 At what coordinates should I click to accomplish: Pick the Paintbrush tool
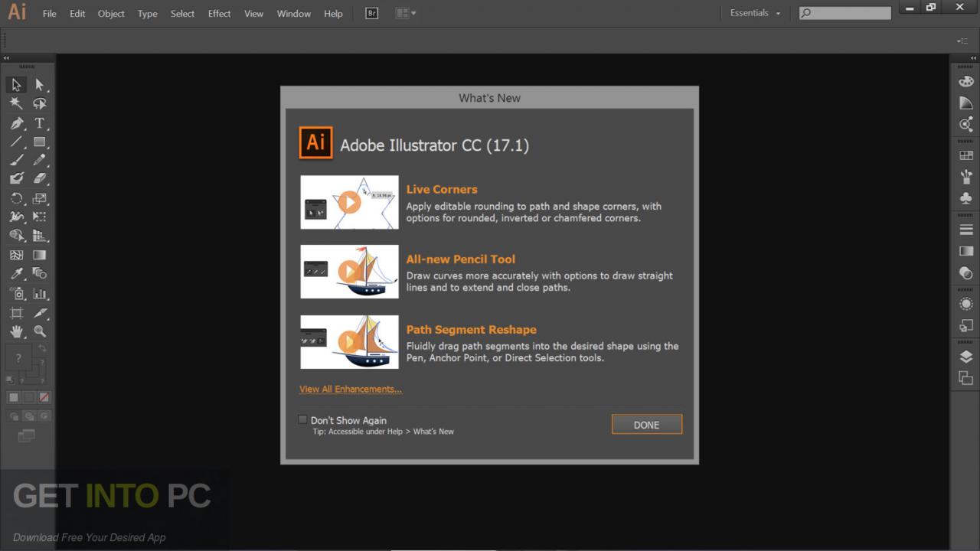point(16,160)
